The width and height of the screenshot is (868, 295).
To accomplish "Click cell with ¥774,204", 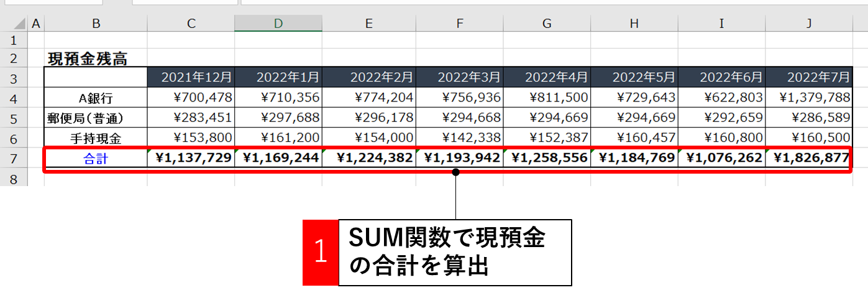I will coord(369,98).
